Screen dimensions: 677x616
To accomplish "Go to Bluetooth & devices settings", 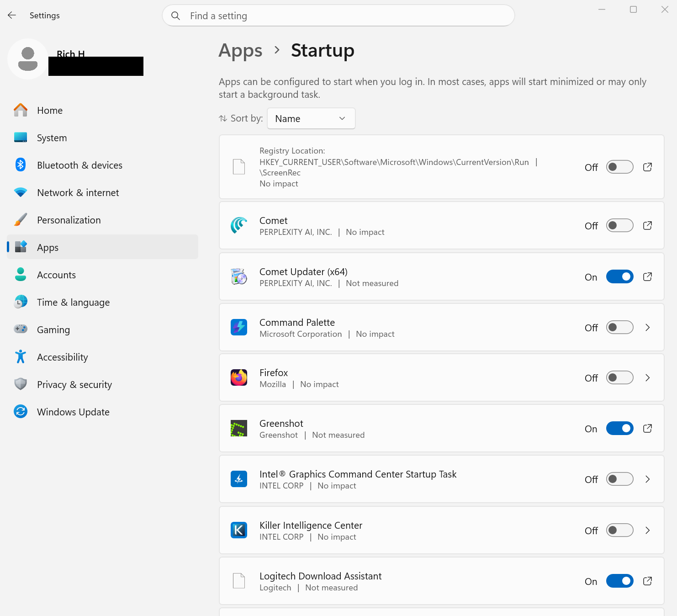I will pyautogui.click(x=102, y=165).
